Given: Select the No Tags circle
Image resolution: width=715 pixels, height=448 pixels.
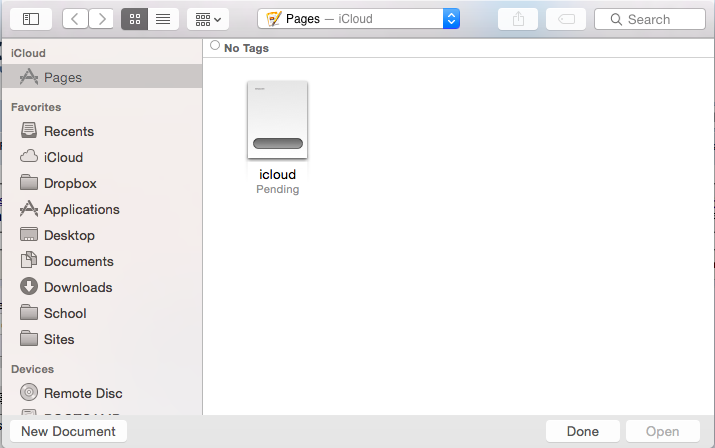Looking at the screenshot, I should 215,45.
